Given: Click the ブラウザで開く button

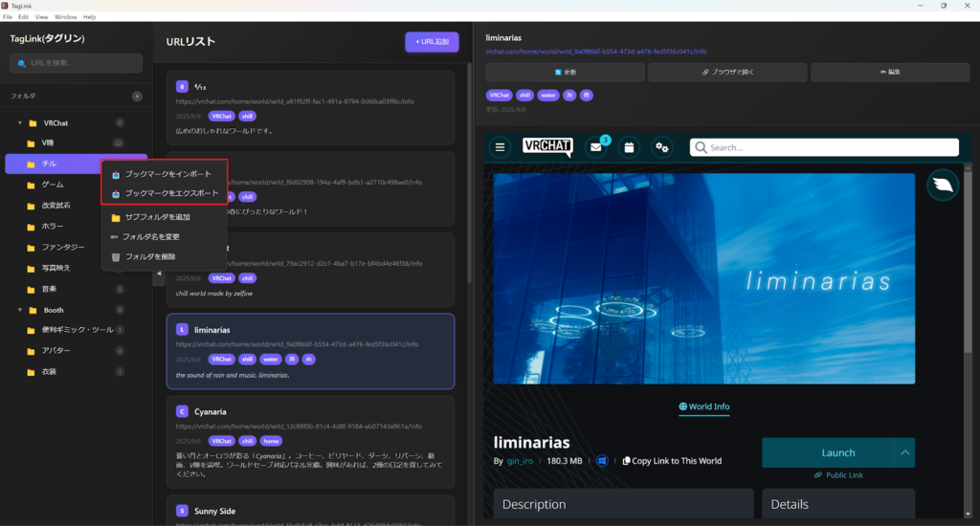Looking at the screenshot, I should point(727,73).
